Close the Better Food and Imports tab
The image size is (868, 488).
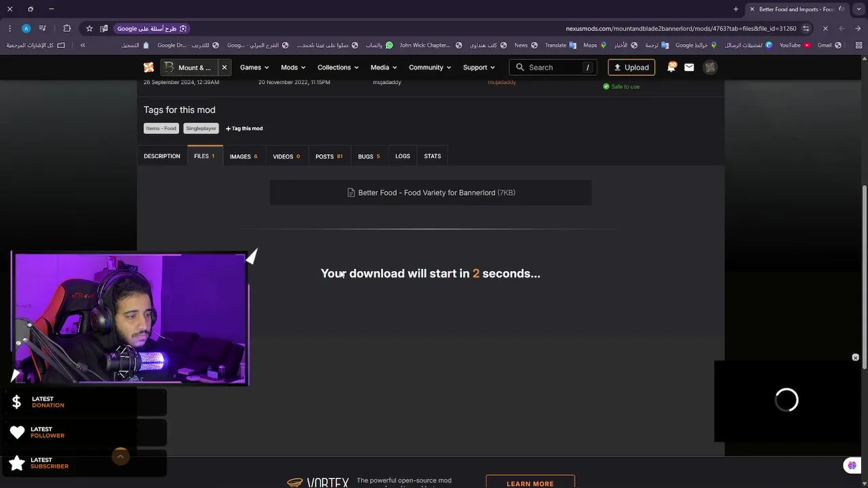pyautogui.click(x=752, y=9)
